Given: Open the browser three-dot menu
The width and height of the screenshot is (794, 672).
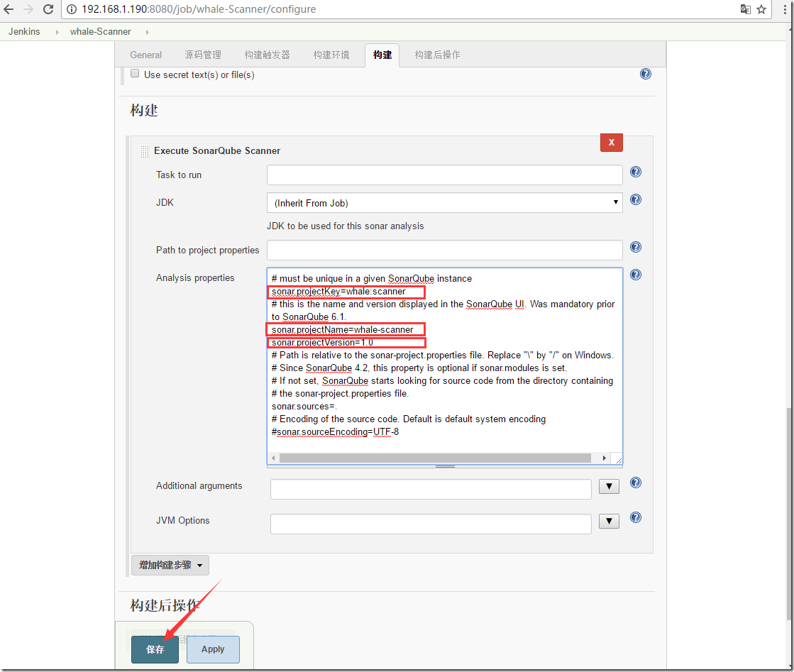Looking at the screenshot, I should [785, 9].
